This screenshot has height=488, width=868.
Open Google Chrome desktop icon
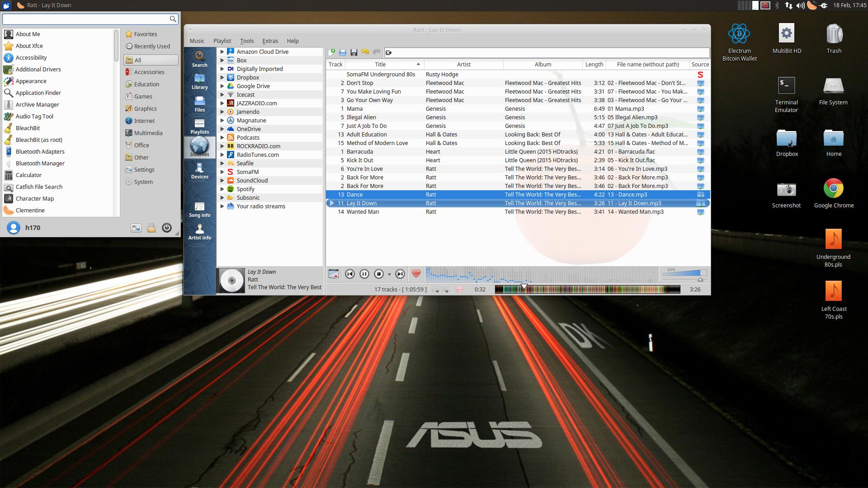834,193
